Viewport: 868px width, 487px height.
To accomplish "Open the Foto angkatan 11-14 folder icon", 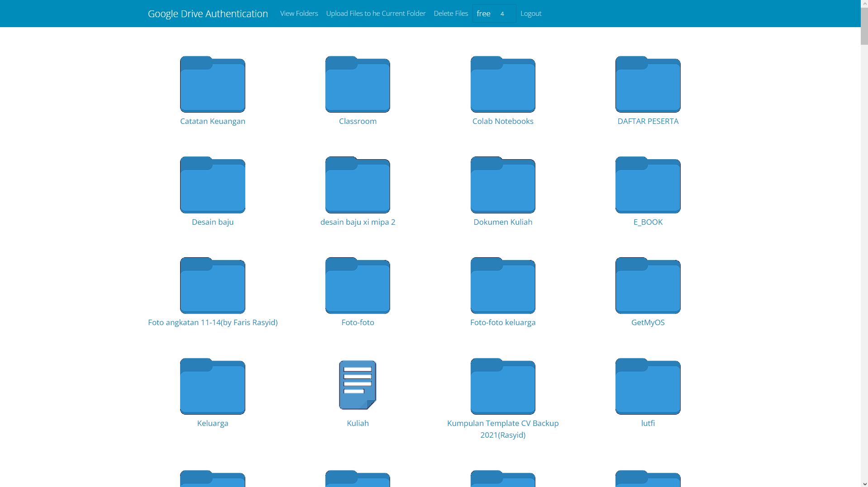I will 213,285.
